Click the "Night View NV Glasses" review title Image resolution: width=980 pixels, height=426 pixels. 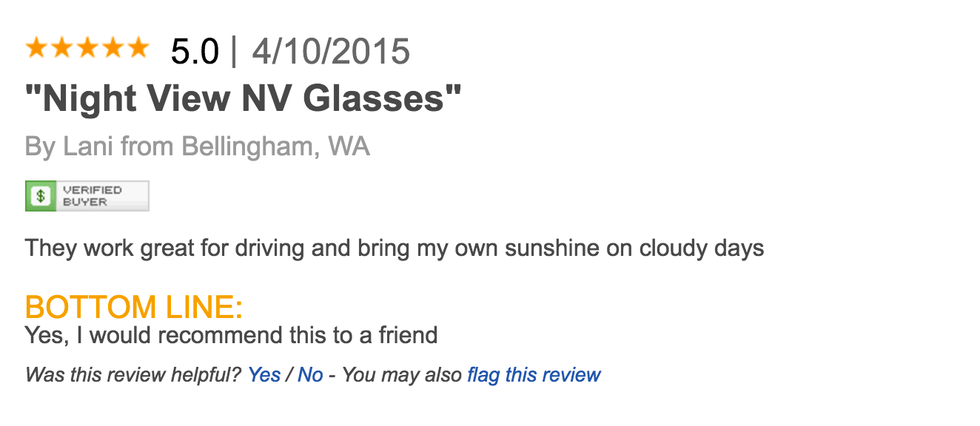coord(244,100)
